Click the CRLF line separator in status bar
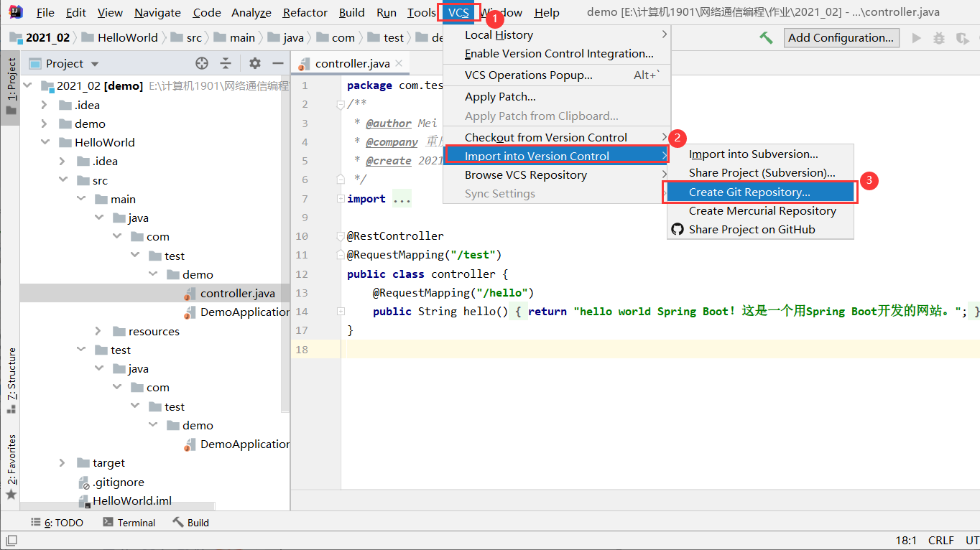 (940, 540)
